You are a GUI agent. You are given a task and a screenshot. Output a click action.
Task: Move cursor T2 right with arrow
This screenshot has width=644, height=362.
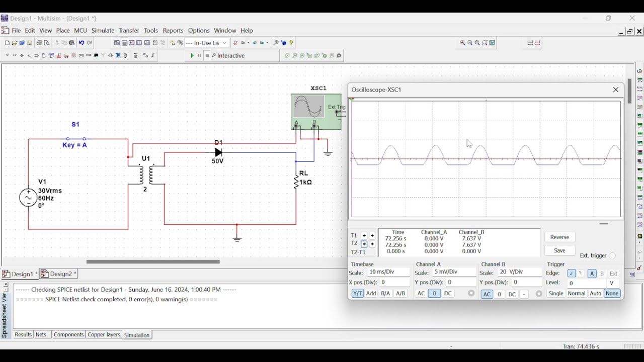(372, 244)
